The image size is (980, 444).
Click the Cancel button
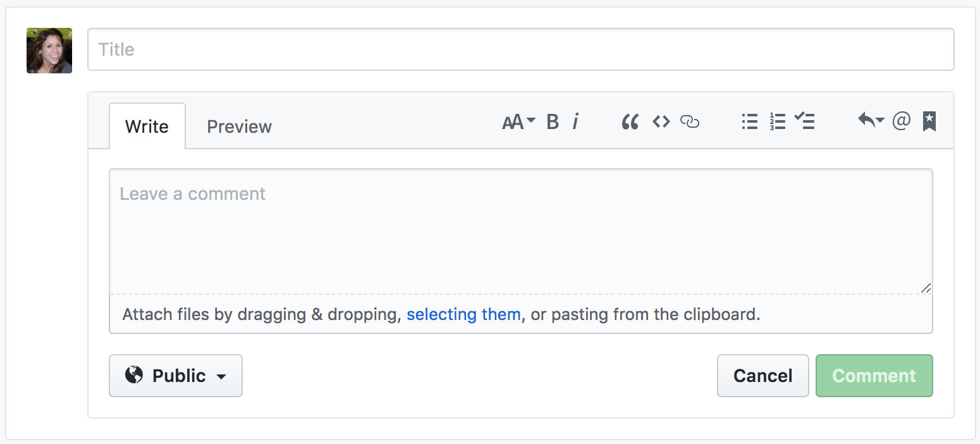763,376
